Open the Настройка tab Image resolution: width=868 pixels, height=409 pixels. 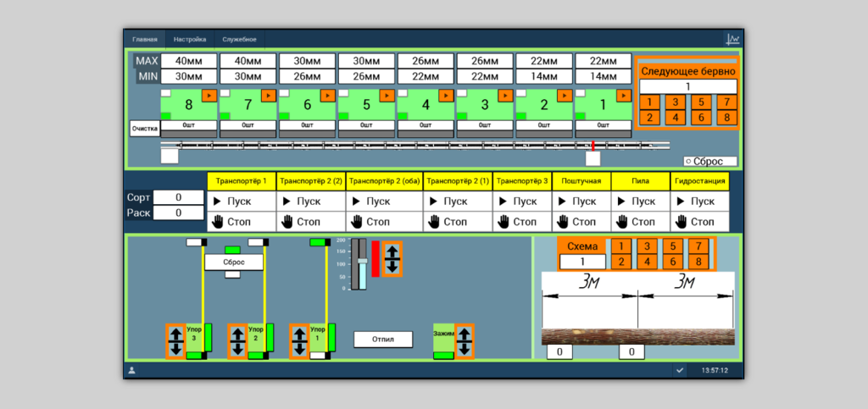click(x=190, y=40)
